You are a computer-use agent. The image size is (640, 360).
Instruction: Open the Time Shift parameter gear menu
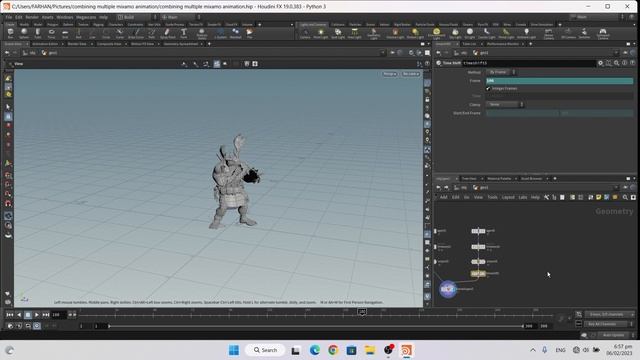coord(601,63)
